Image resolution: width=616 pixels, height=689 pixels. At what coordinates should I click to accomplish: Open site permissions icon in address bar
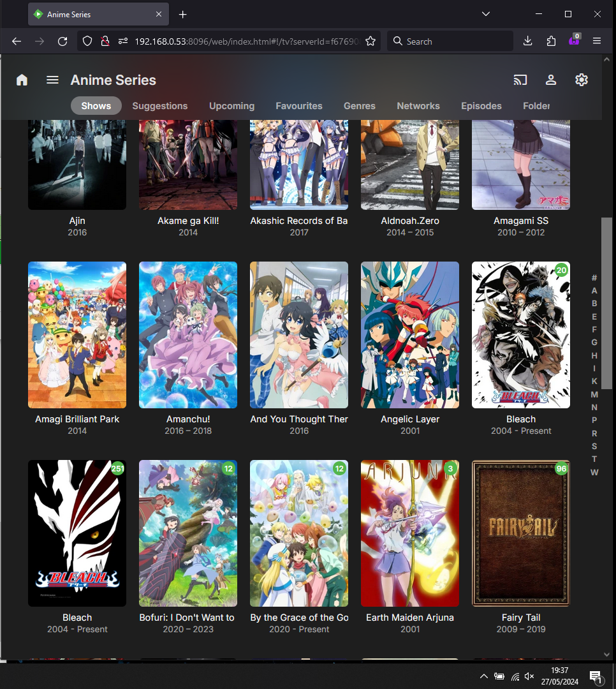pyautogui.click(x=123, y=41)
